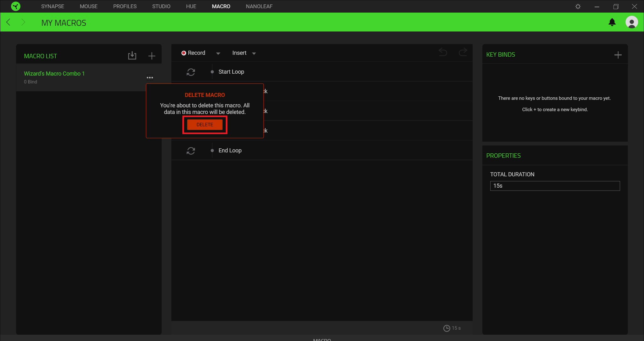Viewport: 644px width, 341px height.
Task: Open the STUDIO module
Action: (161, 6)
